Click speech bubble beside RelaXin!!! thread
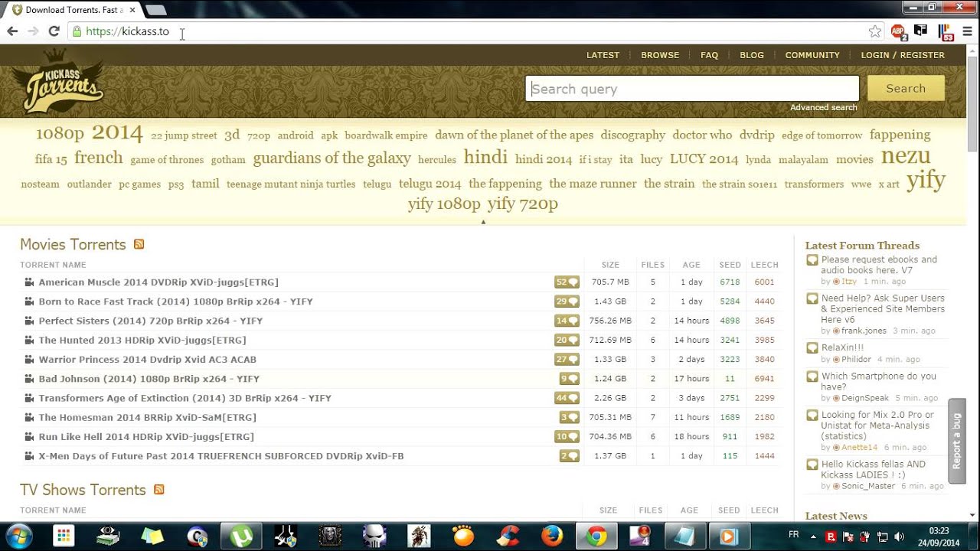The image size is (980, 551). click(x=812, y=347)
